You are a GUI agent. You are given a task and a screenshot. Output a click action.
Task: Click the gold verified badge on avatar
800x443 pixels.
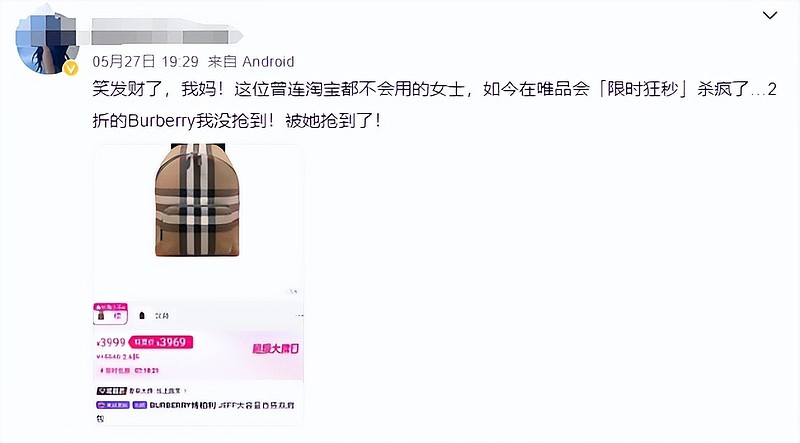point(70,68)
